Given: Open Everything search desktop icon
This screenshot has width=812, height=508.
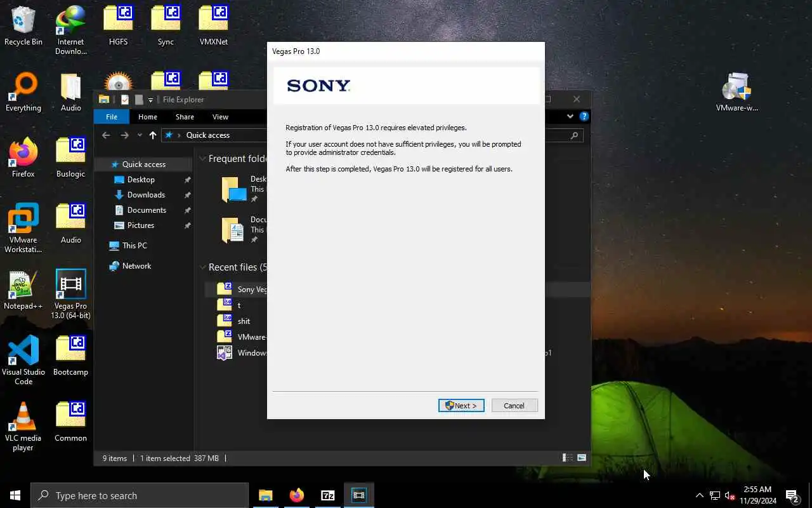Looking at the screenshot, I should tap(23, 92).
